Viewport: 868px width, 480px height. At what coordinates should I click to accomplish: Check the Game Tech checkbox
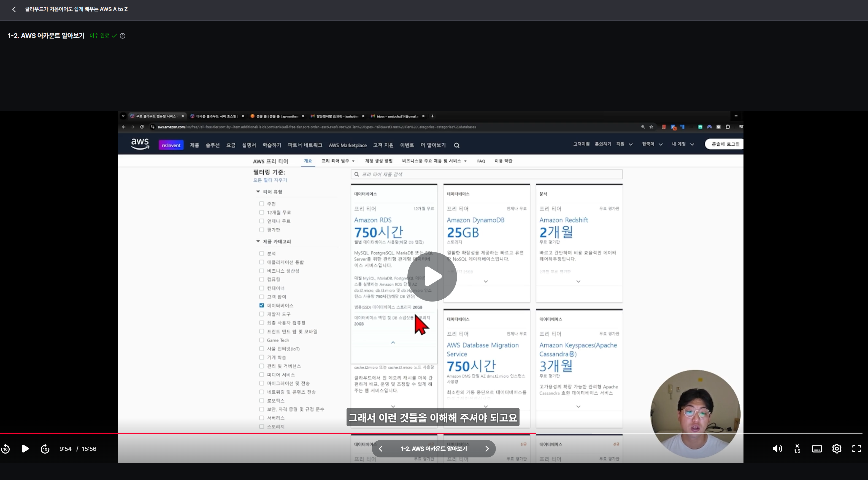click(x=261, y=340)
